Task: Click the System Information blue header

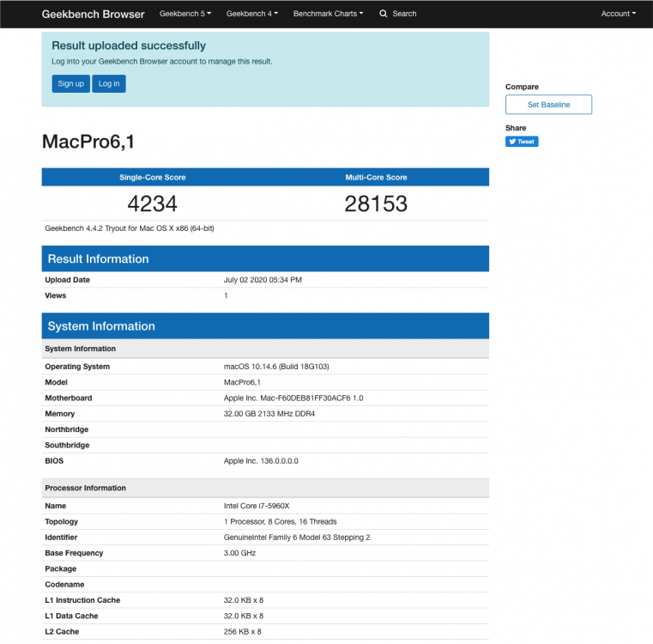Action: click(265, 326)
